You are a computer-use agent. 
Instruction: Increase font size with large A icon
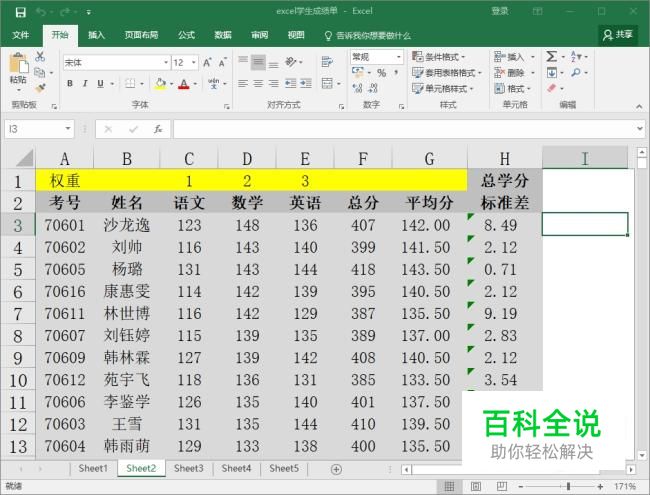(207, 63)
